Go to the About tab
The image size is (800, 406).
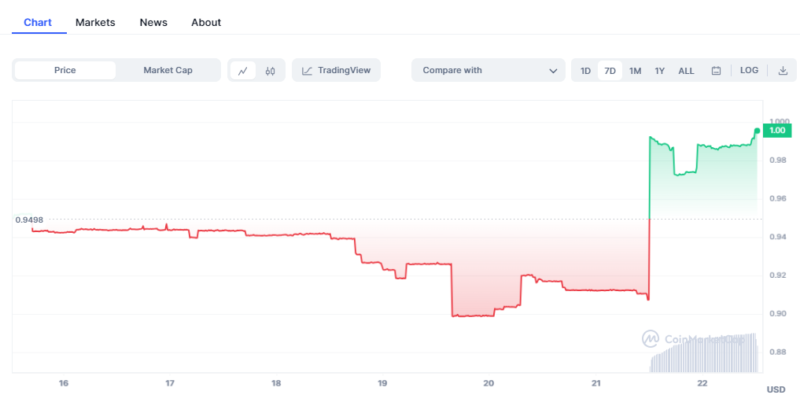tap(206, 22)
